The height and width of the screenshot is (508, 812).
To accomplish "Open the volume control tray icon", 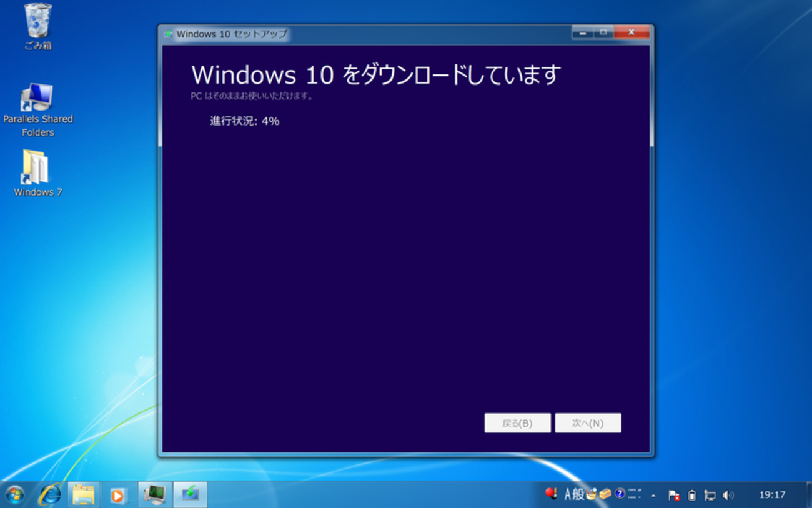I will 726,495.
